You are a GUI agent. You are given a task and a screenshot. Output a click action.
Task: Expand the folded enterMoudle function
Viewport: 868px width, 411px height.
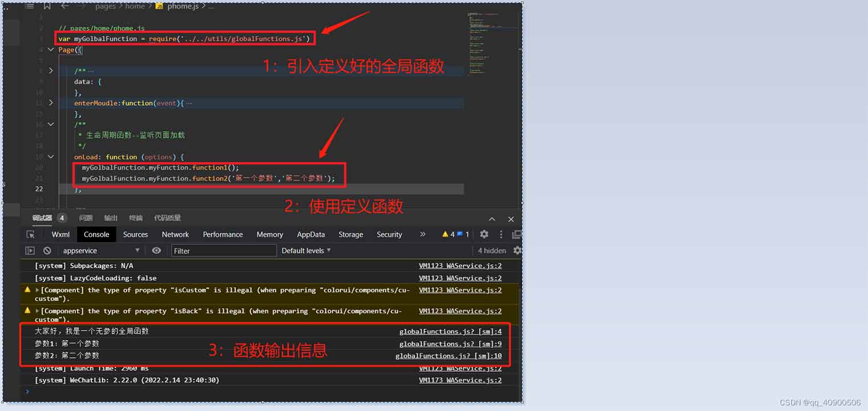click(51, 103)
